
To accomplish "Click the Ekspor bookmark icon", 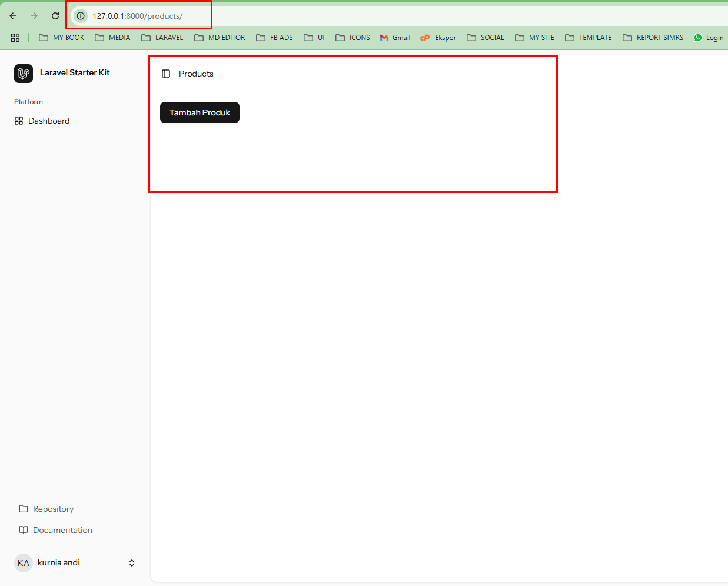I will pyautogui.click(x=425, y=37).
